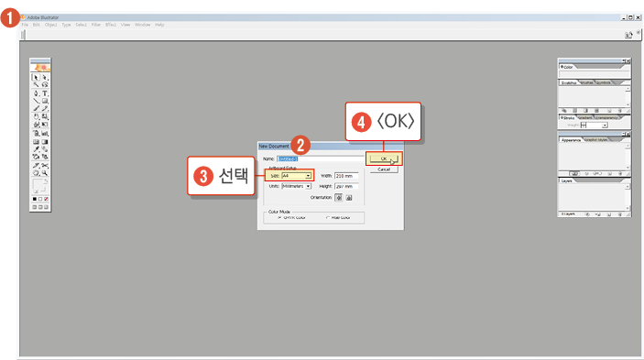
Task: Click the white Gradient mode swatch
Action: click(x=40, y=199)
